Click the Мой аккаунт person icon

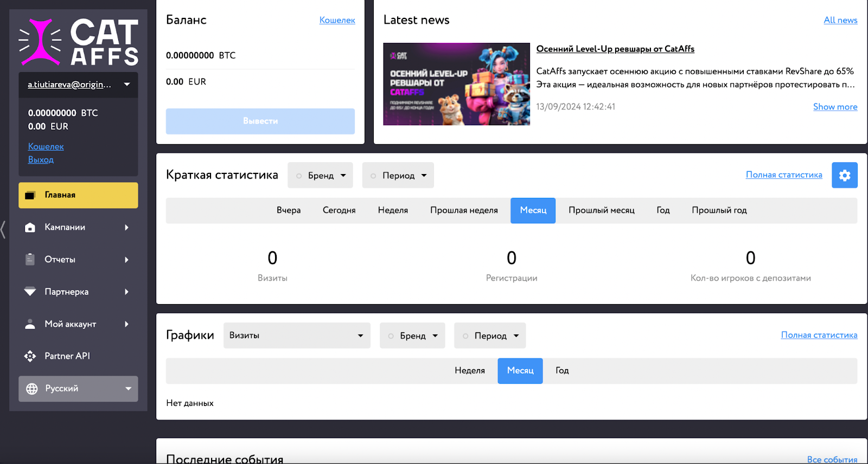(x=30, y=324)
